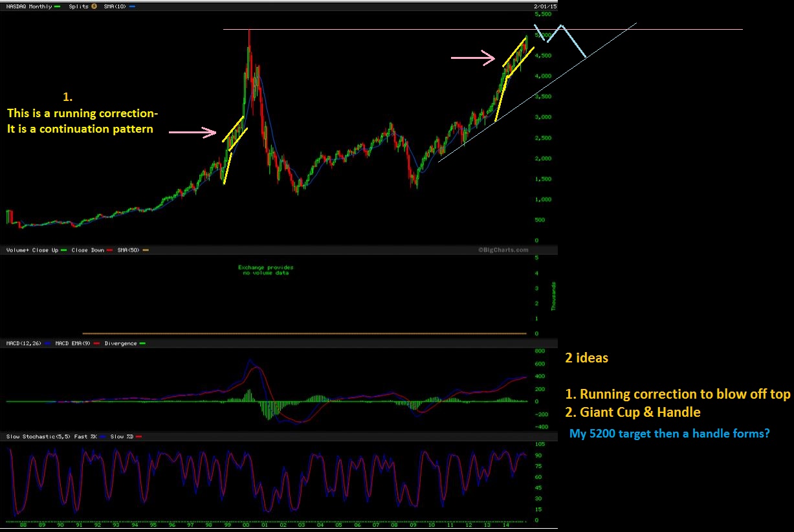Click the '2 ideas' heading text
794x532 pixels.
587,358
